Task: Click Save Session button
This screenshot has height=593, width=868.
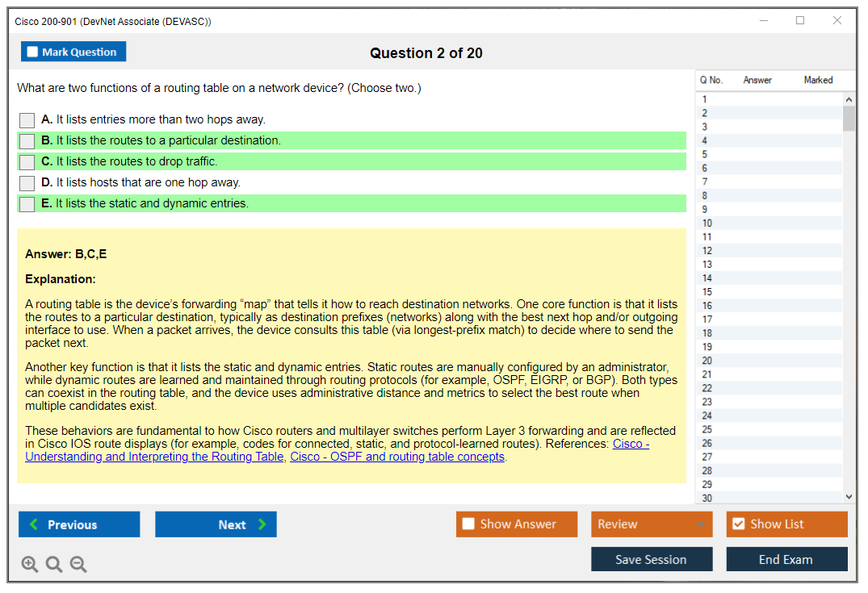Action: (x=651, y=559)
